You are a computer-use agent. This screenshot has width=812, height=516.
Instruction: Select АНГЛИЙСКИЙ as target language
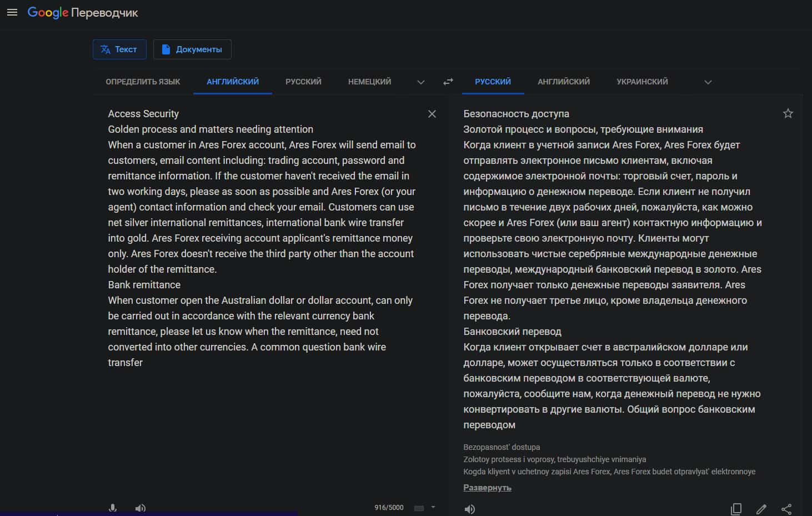tap(564, 82)
